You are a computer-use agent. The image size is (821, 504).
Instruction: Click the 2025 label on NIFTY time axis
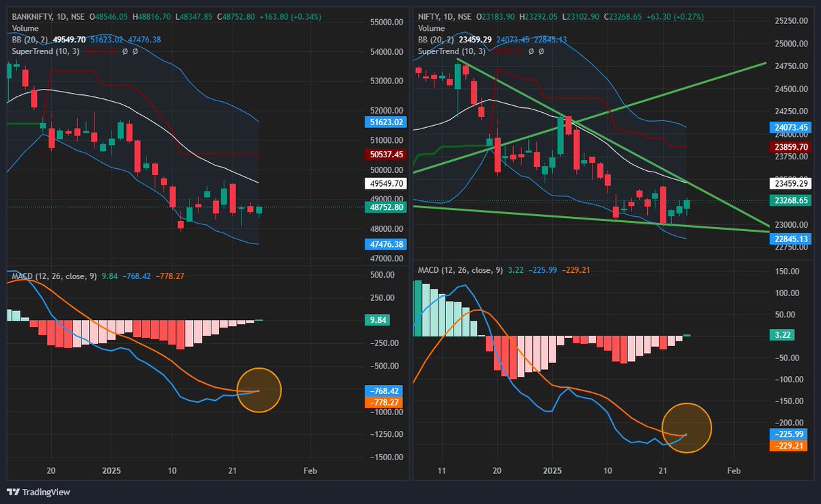point(552,471)
